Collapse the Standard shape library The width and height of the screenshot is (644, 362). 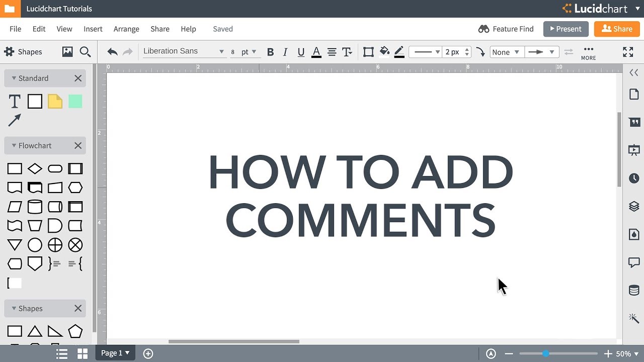pyautogui.click(x=14, y=78)
